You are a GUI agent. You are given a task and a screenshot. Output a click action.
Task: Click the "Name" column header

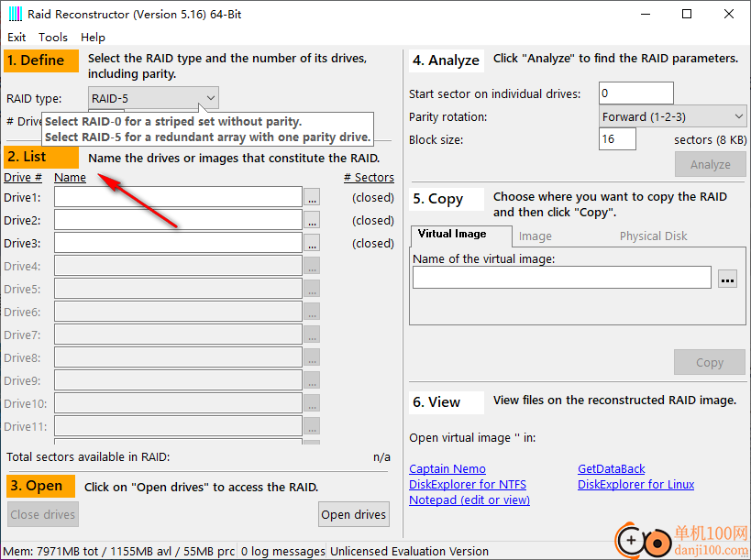point(70,178)
